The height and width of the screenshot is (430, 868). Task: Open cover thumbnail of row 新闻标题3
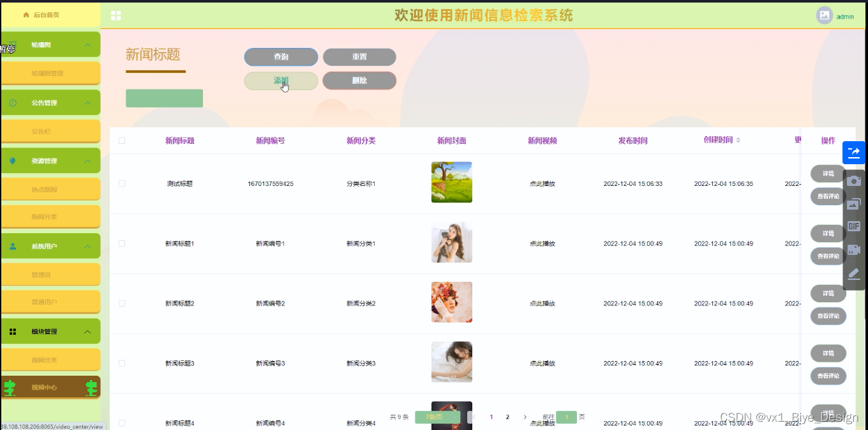(452, 362)
